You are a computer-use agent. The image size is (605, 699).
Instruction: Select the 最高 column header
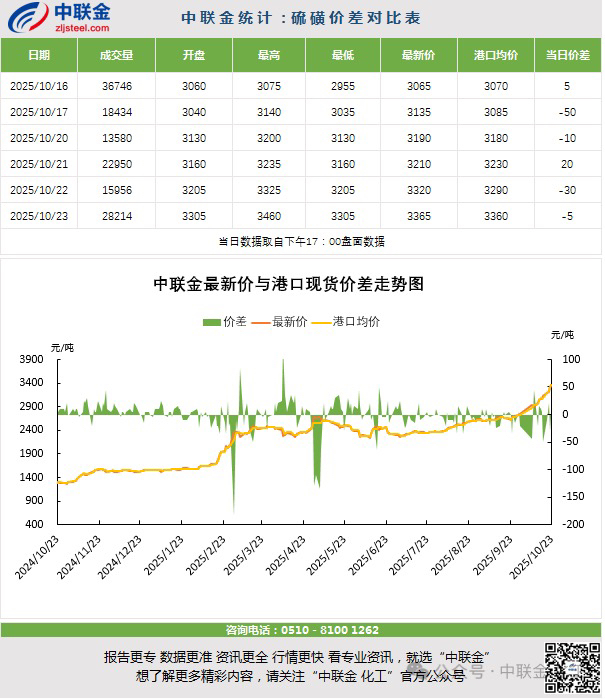(x=269, y=55)
